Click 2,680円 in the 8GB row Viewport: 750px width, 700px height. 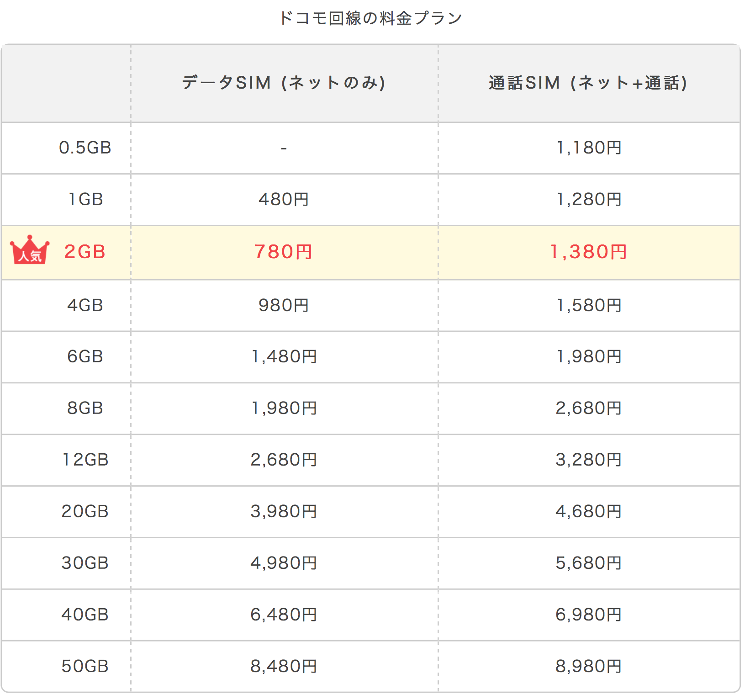pos(589,408)
